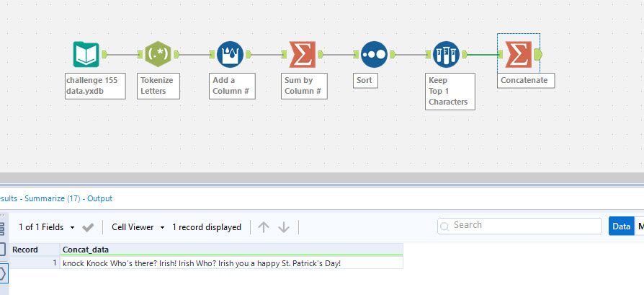The width and height of the screenshot is (644, 295).
Task: Click the up arrow to previous record
Action: pyautogui.click(x=264, y=227)
